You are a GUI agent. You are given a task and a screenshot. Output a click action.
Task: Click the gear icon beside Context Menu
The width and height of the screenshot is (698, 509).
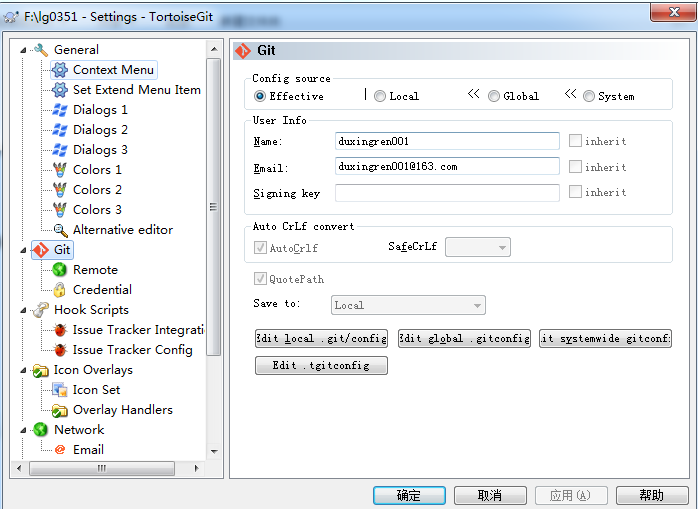coord(59,70)
